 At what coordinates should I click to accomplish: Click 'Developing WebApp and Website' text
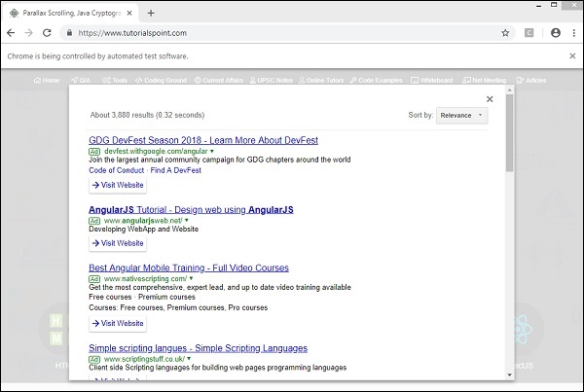coord(143,229)
